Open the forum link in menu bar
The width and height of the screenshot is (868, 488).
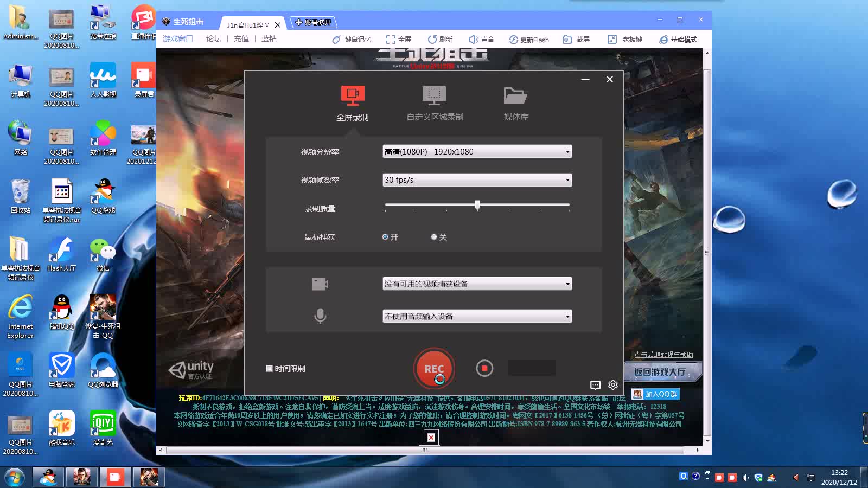[x=214, y=38]
